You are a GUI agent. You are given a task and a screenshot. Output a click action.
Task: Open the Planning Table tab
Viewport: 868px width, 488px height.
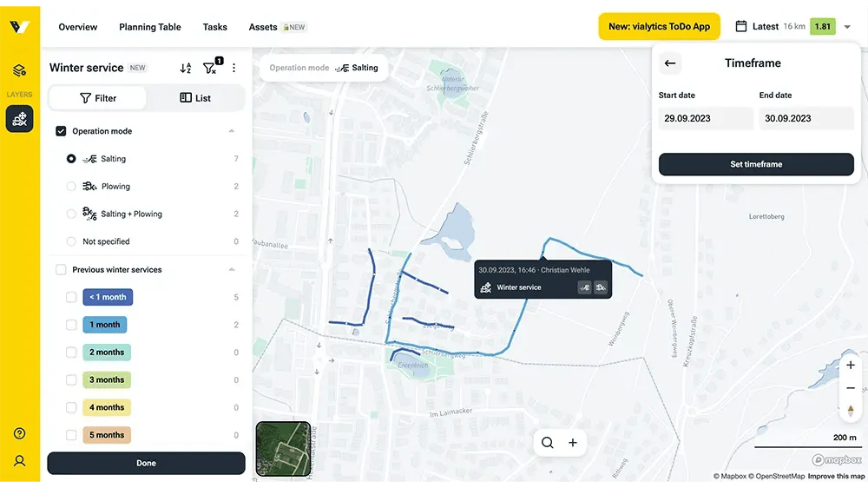pyautogui.click(x=150, y=27)
